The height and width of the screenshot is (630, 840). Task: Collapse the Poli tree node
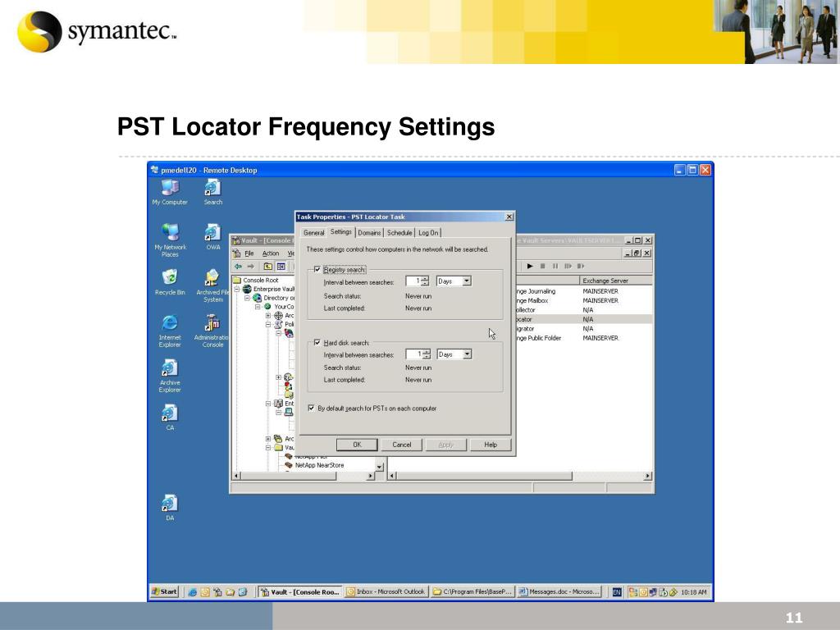point(268,325)
